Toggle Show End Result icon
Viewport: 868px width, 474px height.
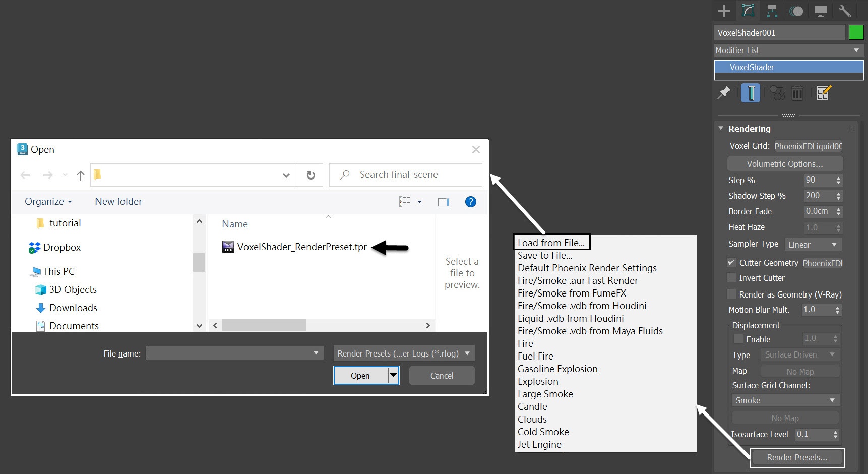(751, 93)
